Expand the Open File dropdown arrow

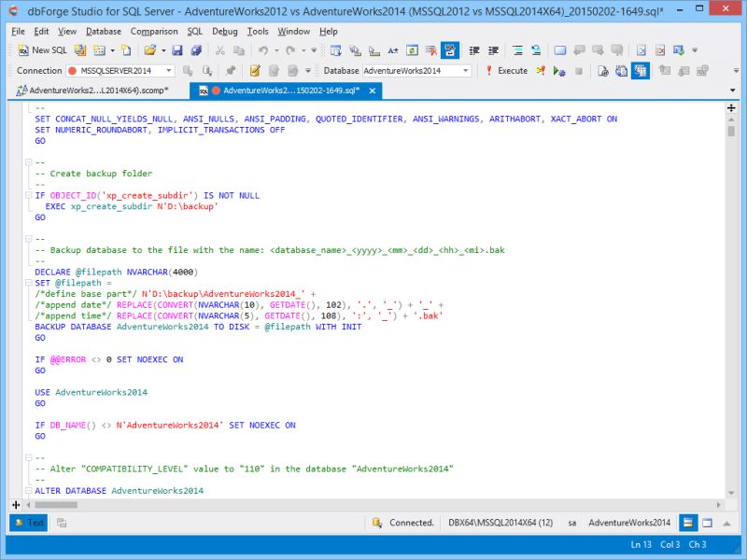163,50
